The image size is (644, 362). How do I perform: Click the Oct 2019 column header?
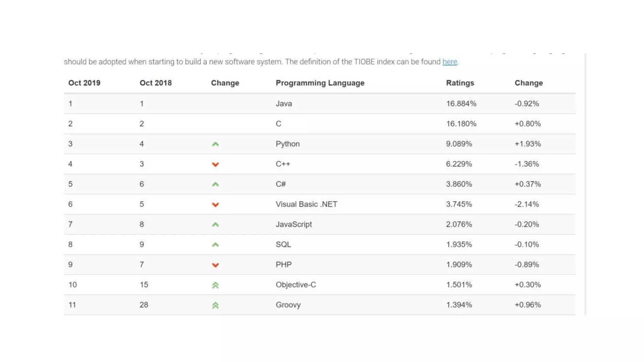tap(84, 83)
